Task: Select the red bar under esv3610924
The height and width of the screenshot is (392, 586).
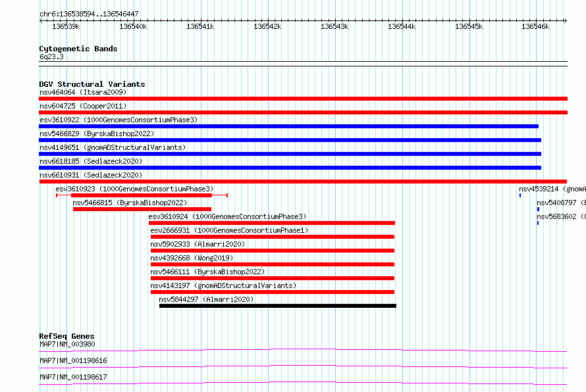Action: 272,223
